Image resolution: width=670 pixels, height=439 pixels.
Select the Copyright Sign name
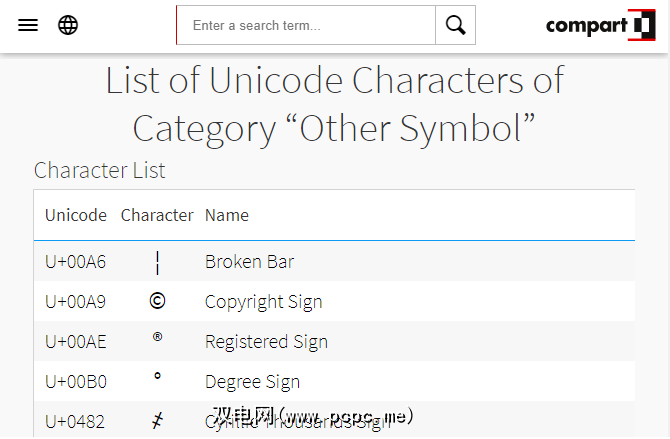[x=263, y=302]
